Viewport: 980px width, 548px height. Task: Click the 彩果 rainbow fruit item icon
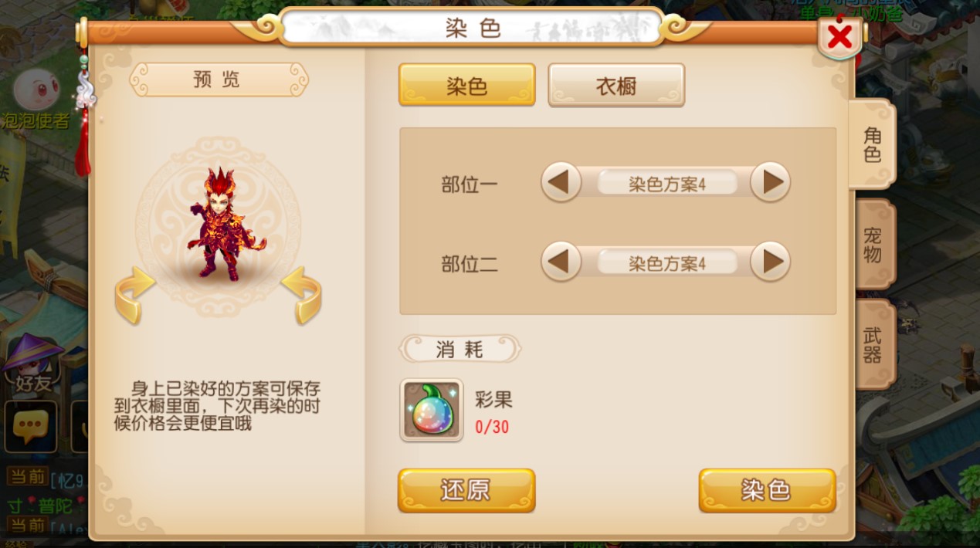(x=432, y=410)
